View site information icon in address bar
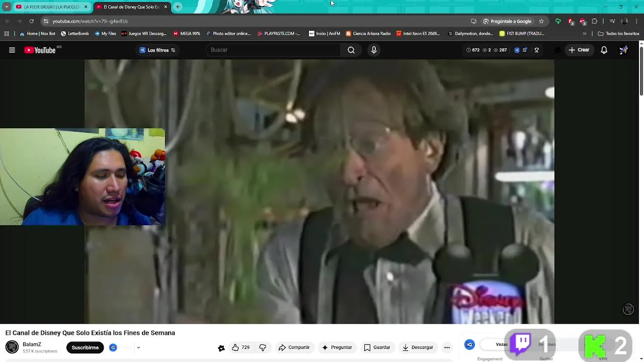Viewport: 644px width, 362px height. click(x=46, y=21)
